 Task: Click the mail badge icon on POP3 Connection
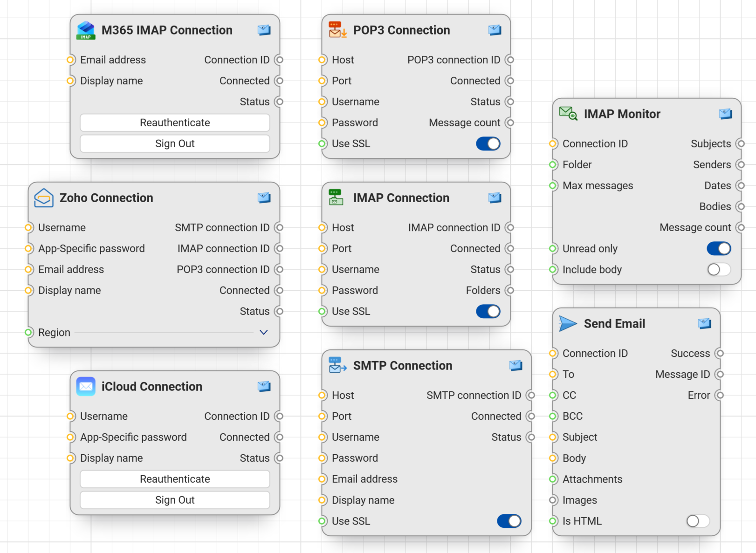495,30
